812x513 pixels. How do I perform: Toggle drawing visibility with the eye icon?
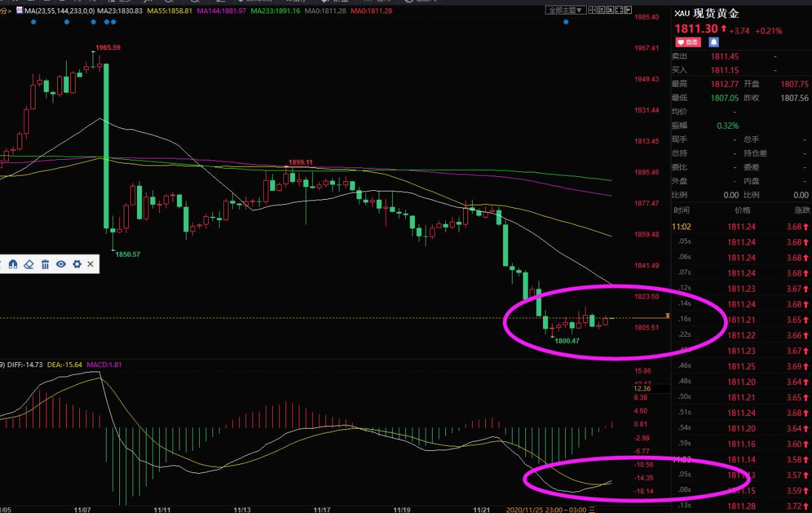[x=61, y=264]
